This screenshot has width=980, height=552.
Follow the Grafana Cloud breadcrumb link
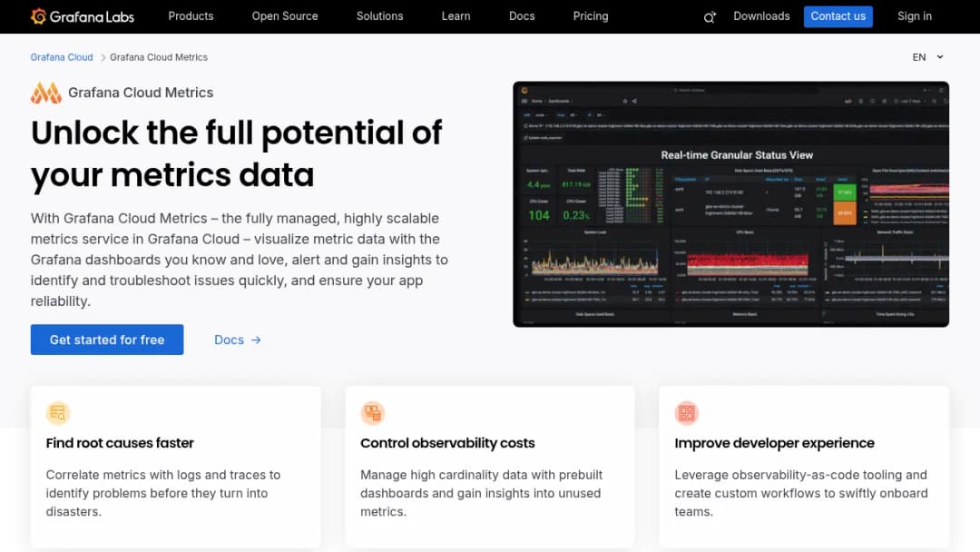click(x=62, y=57)
